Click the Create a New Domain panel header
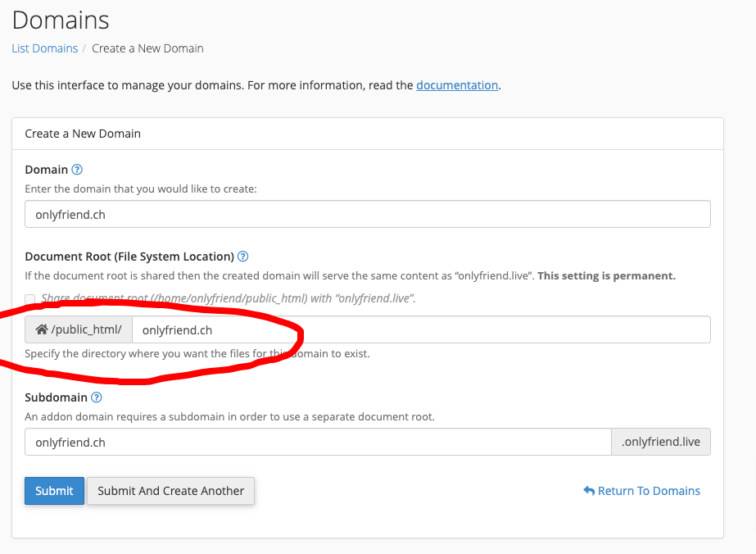The width and height of the screenshot is (756, 554). coord(83,134)
